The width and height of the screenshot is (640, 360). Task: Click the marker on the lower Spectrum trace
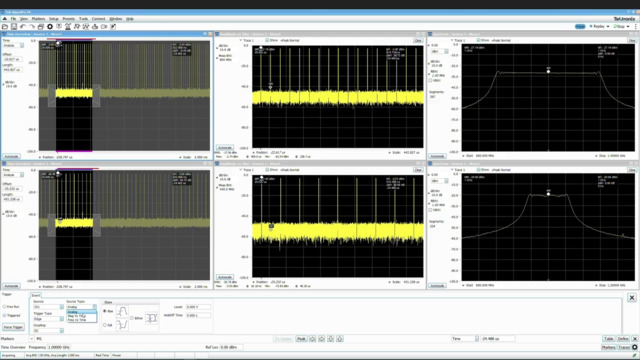[548, 194]
